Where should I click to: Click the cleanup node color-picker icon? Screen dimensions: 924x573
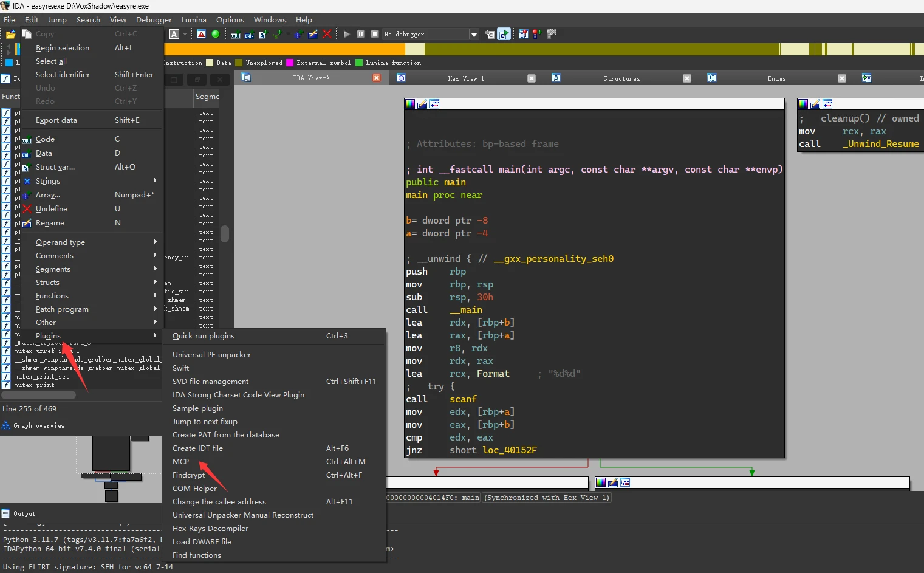[803, 104]
